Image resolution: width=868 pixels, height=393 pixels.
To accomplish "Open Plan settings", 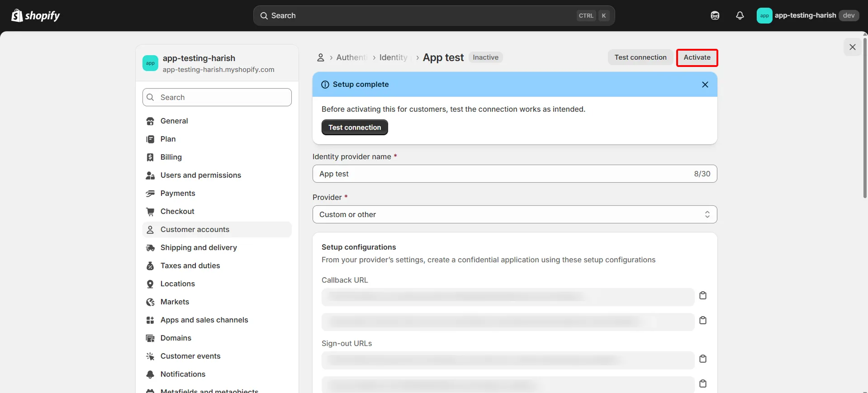I will pos(217,139).
